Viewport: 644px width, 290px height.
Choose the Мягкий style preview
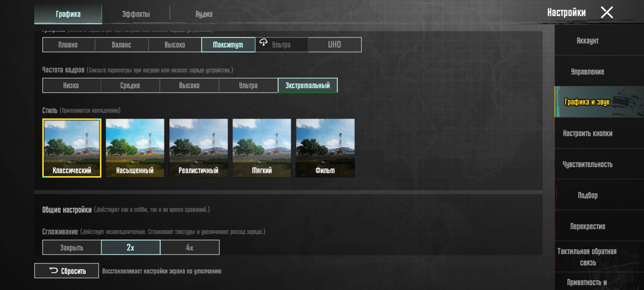tap(262, 148)
